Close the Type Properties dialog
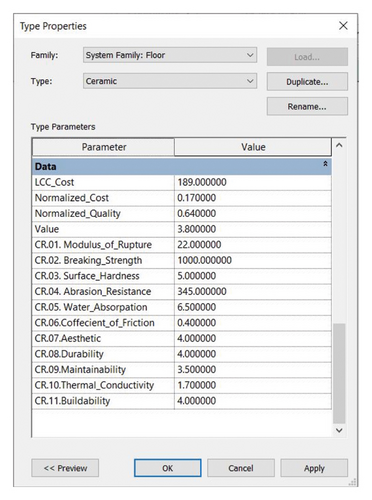Image resolution: width=372 pixels, height=500 pixels. pyautogui.click(x=343, y=26)
